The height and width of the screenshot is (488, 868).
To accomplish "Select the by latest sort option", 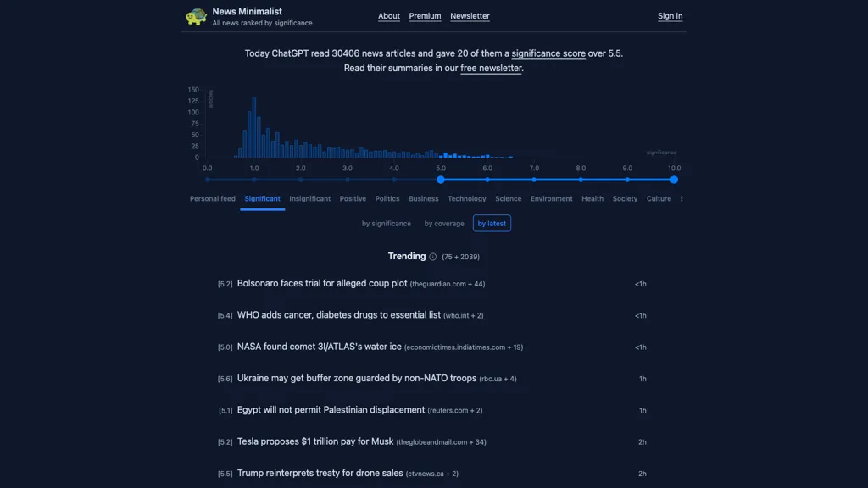I will (492, 224).
